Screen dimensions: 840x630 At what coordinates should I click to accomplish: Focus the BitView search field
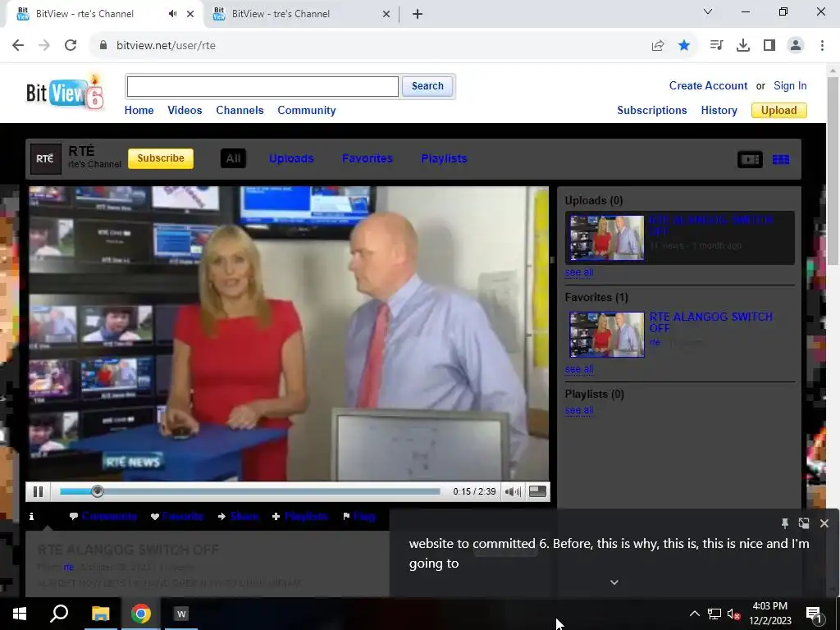[262, 86]
